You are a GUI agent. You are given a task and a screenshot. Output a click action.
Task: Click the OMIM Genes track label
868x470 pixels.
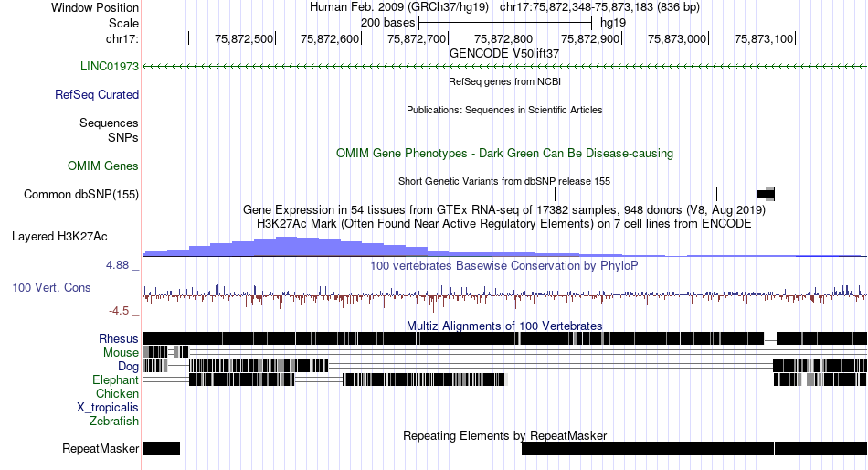pos(102,166)
